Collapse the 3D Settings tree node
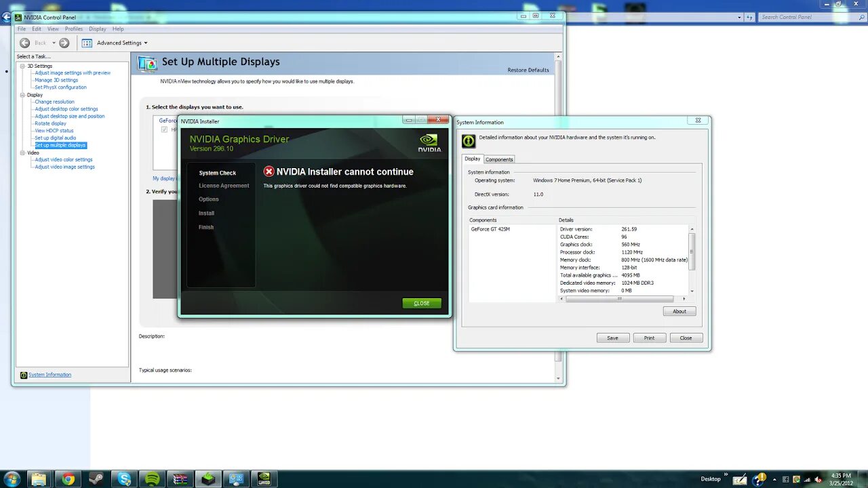The width and height of the screenshot is (868, 488). tap(22, 66)
